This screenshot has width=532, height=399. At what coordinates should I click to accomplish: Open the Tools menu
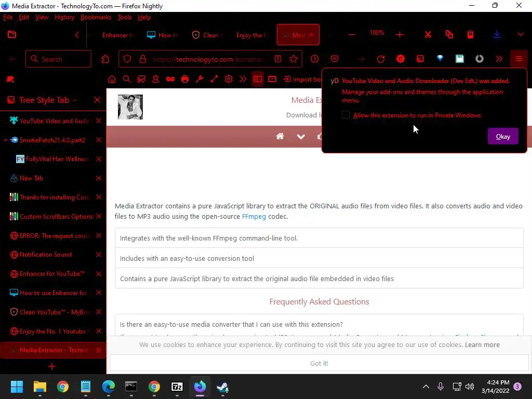pos(124,17)
